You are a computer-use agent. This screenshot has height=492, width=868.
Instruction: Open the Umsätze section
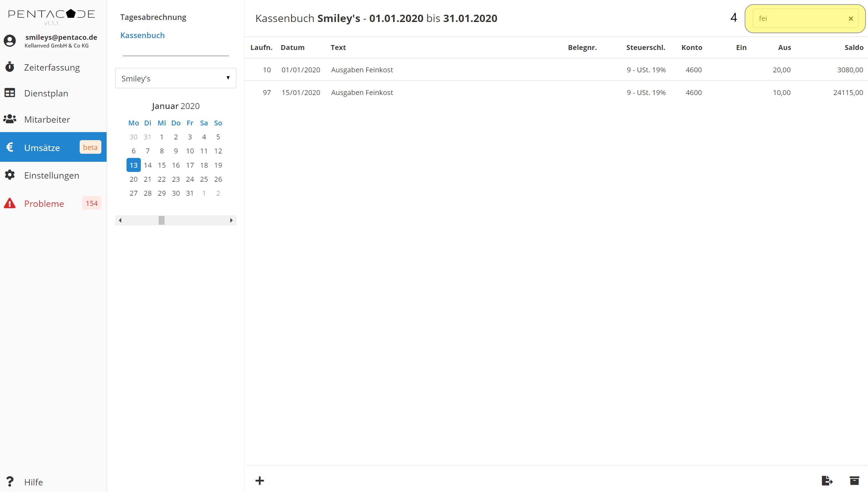coord(42,147)
